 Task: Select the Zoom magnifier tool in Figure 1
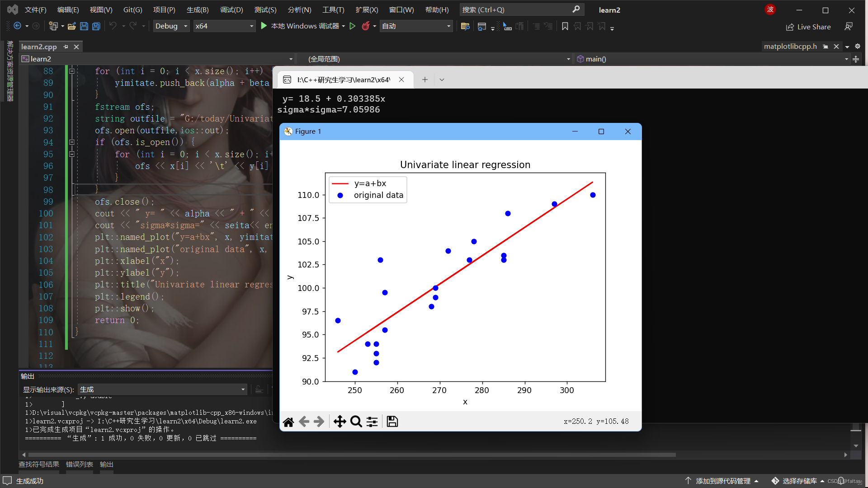356,422
